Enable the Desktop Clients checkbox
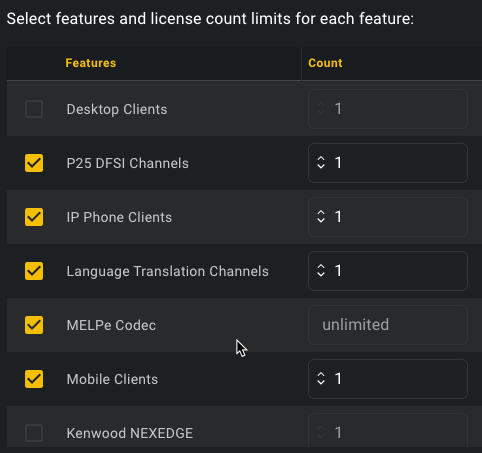The image size is (482, 453). coord(34,109)
